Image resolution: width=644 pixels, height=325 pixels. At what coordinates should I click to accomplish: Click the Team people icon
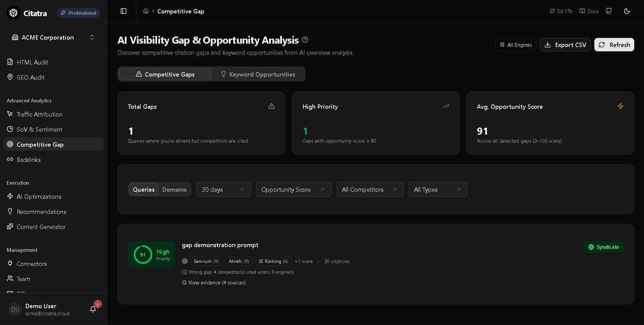10,278
